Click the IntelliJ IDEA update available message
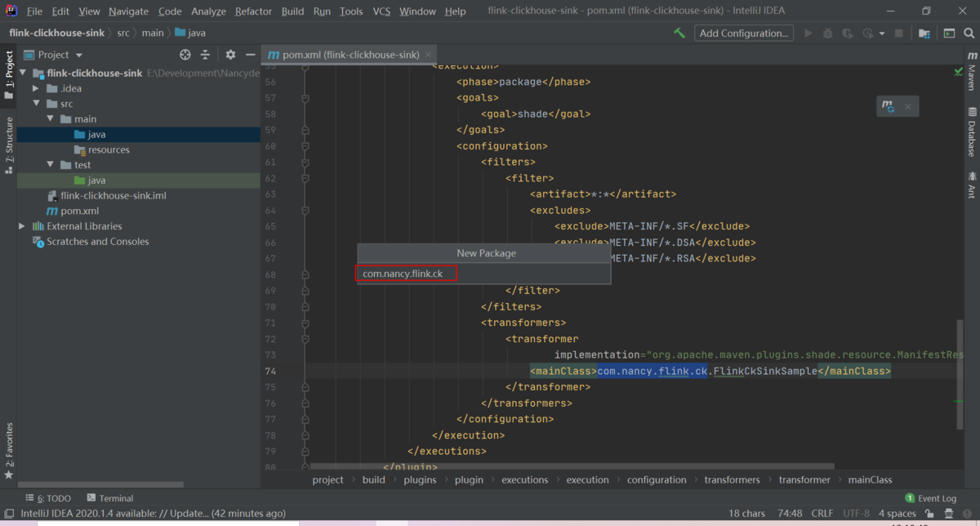Image resolution: width=980 pixels, height=526 pixels. pos(154,514)
